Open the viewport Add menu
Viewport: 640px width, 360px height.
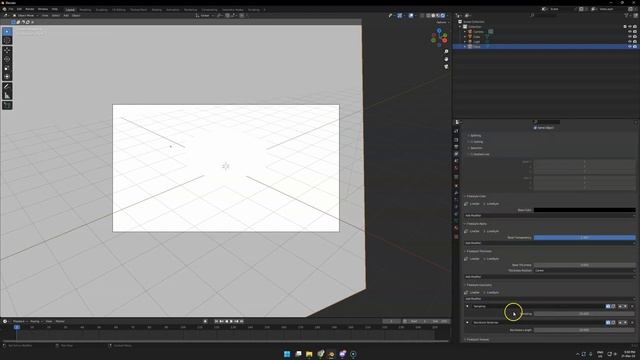pyautogui.click(x=66, y=16)
